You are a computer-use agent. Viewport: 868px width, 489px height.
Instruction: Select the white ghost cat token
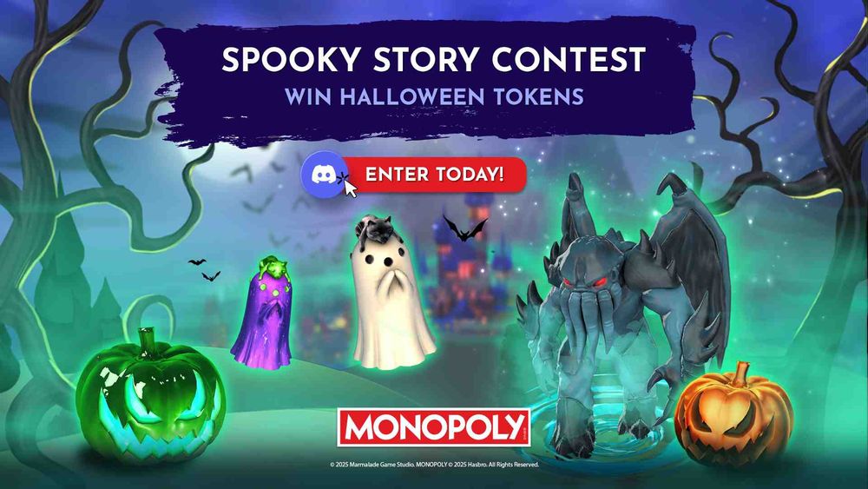pos(392,293)
